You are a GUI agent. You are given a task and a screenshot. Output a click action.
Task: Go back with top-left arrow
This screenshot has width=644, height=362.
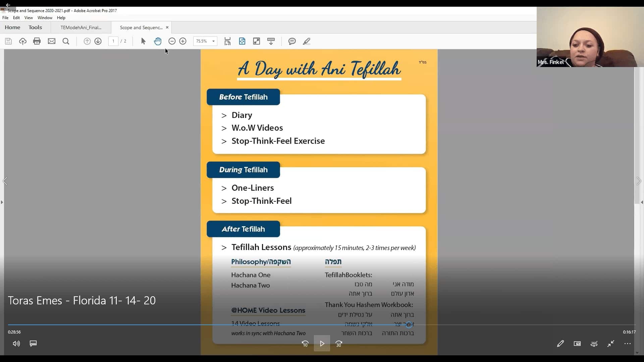(x=8, y=5)
